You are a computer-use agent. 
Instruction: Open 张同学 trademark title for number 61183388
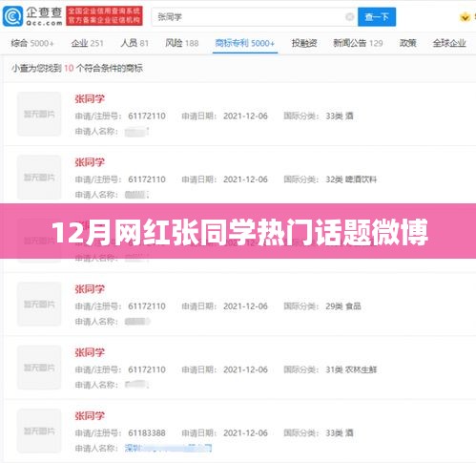90,415
